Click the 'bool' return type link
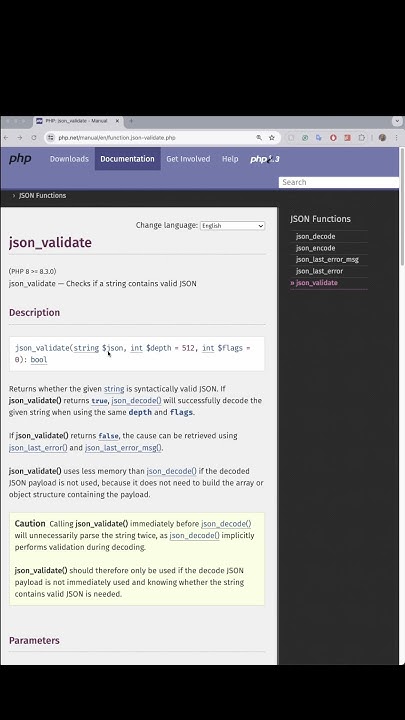Viewport: 405px width, 720px height. [39, 360]
